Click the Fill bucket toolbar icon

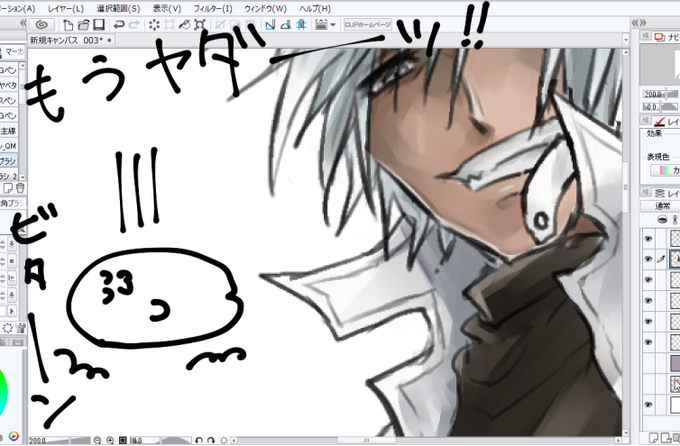(184, 25)
